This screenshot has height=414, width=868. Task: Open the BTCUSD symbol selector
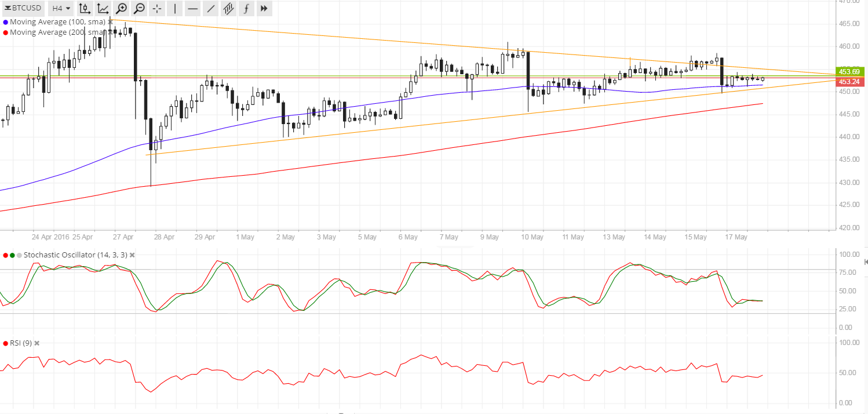pyautogui.click(x=23, y=8)
